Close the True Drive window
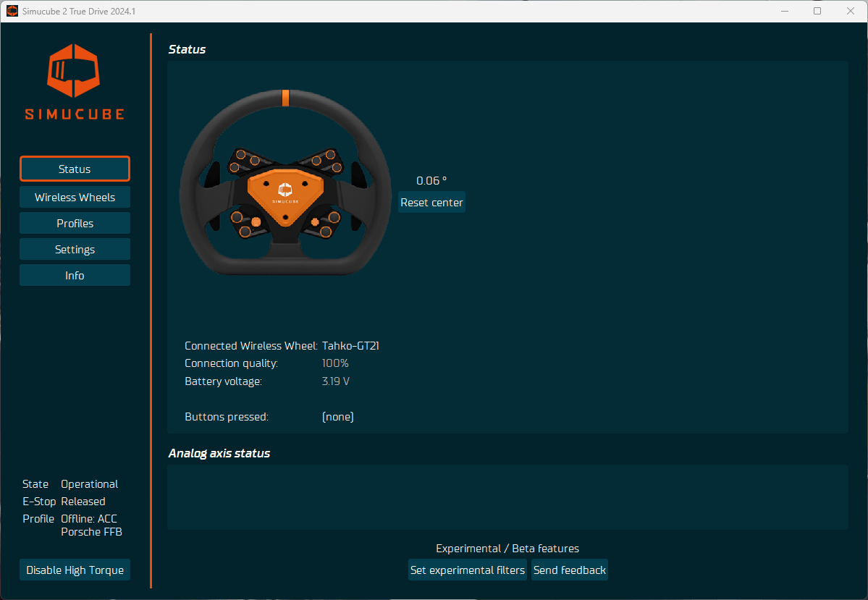Screen dimensions: 868x600 851,12
